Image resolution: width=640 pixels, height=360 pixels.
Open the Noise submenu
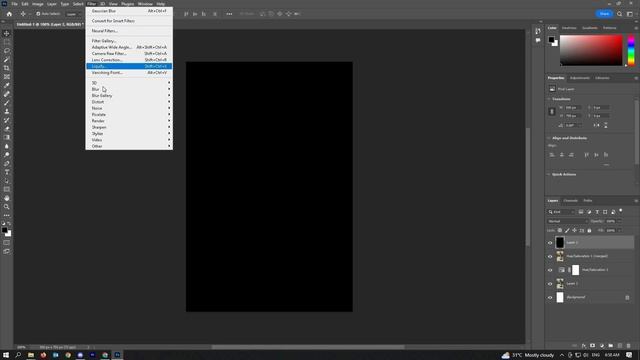pos(129,108)
